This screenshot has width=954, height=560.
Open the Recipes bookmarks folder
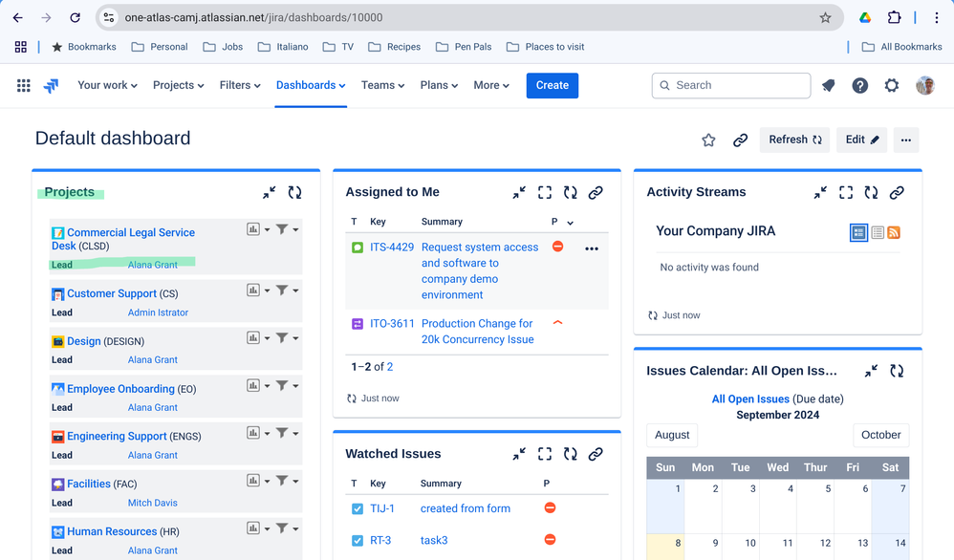click(394, 47)
